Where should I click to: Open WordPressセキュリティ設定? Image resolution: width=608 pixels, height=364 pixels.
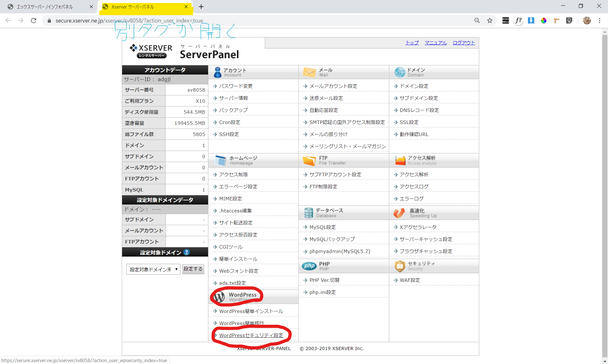tap(251, 335)
